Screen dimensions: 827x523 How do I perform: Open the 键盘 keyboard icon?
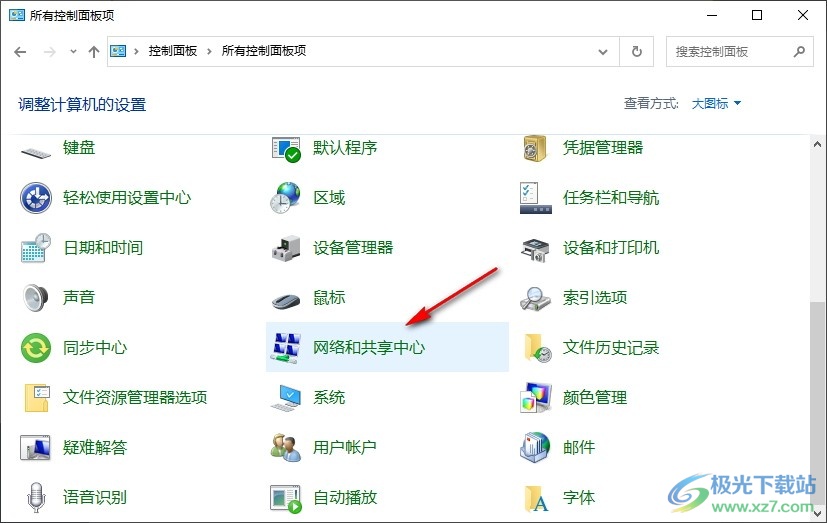(36, 153)
